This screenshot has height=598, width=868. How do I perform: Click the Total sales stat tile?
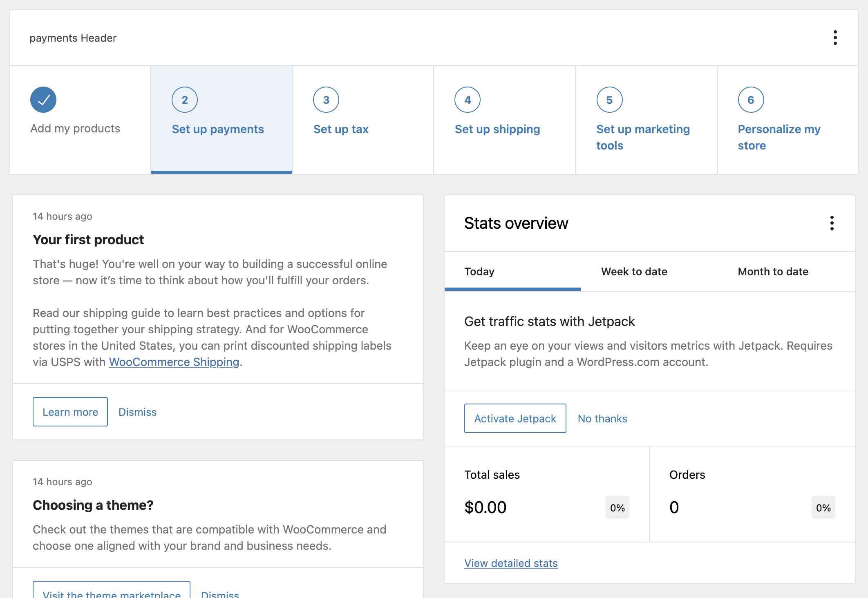pos(546,494)
